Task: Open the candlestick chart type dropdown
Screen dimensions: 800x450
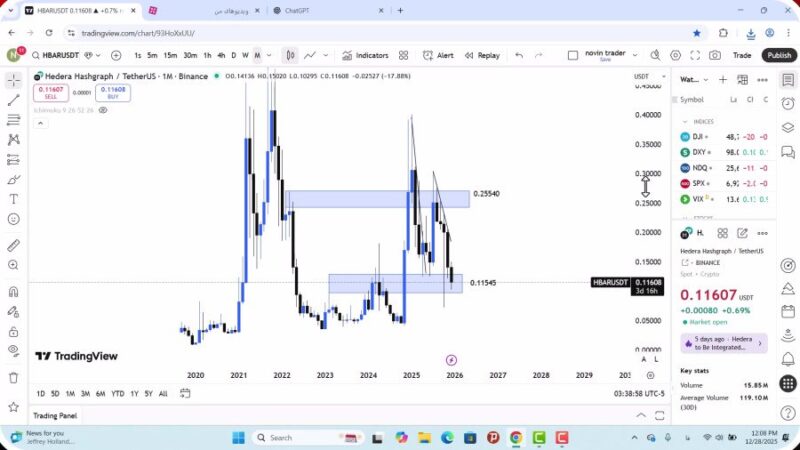Action: [x=290, y=56]
